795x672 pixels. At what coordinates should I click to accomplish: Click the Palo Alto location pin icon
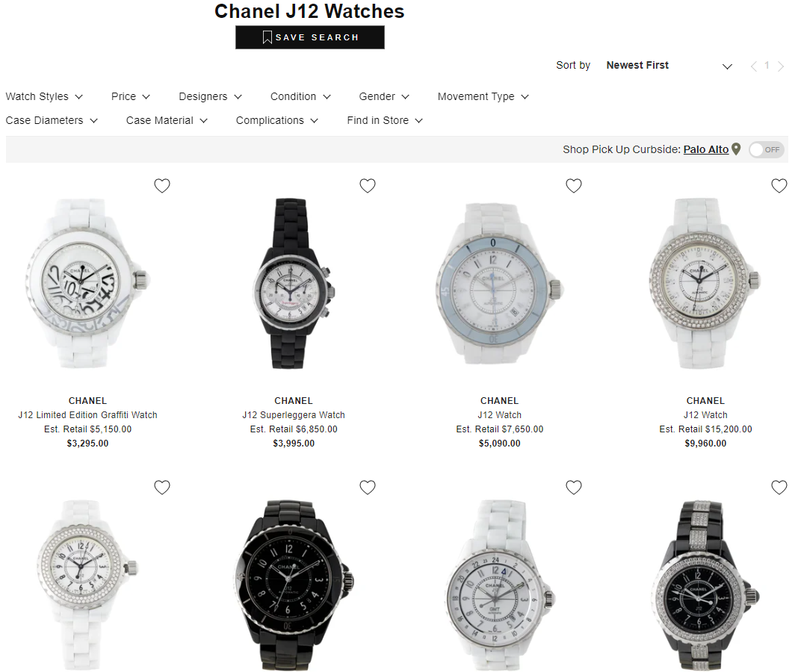point(736,149)
